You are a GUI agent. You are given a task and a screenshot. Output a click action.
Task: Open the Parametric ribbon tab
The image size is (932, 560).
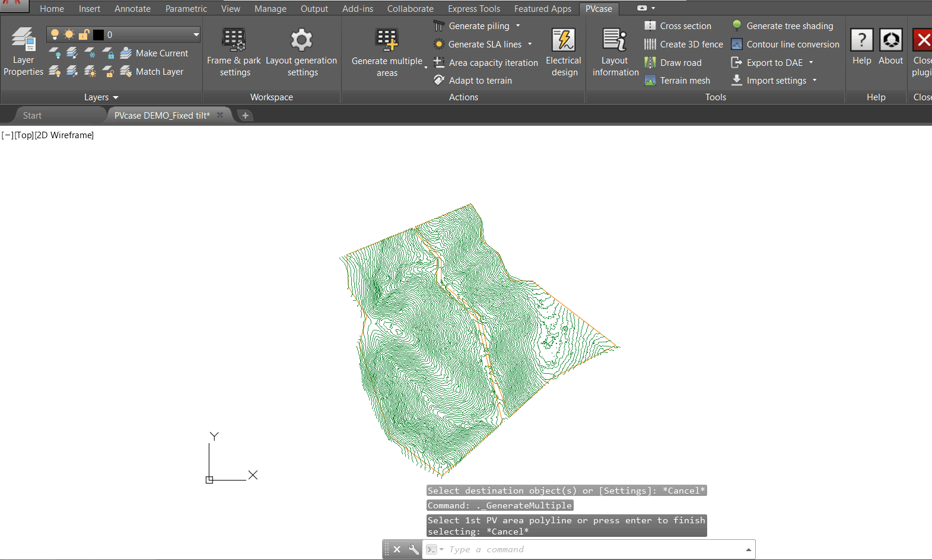click(186, 9)
